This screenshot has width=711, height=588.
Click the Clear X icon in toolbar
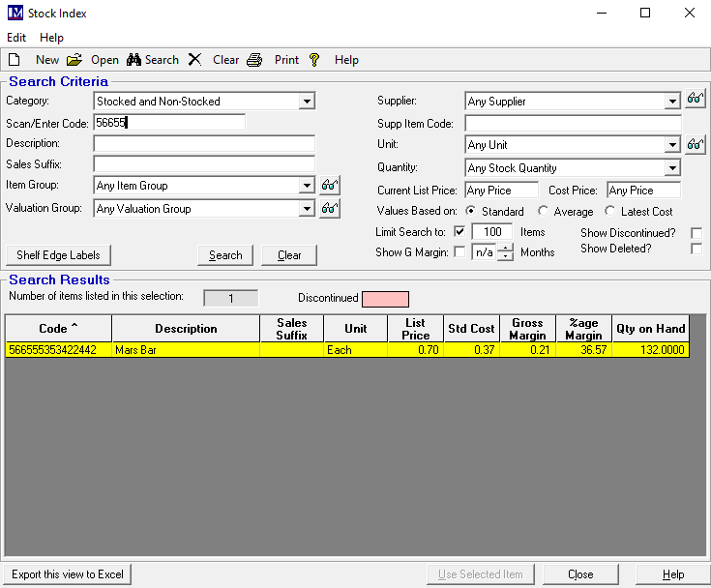point(194,60)
